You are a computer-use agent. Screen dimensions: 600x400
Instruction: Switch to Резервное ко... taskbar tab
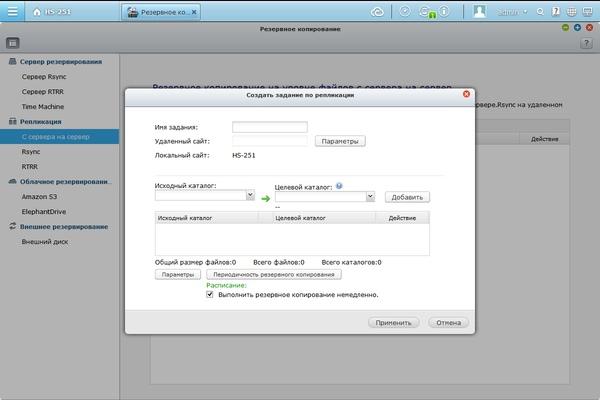coord(161,12)
